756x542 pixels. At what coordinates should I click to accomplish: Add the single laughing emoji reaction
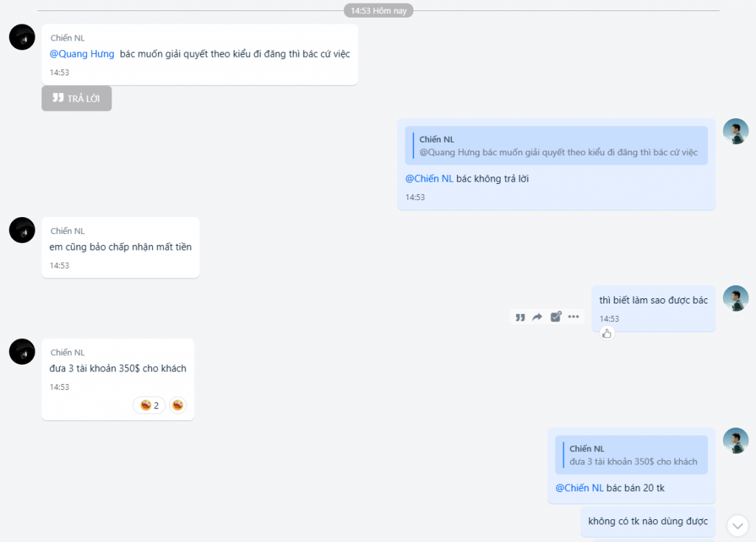pos(178,405)
